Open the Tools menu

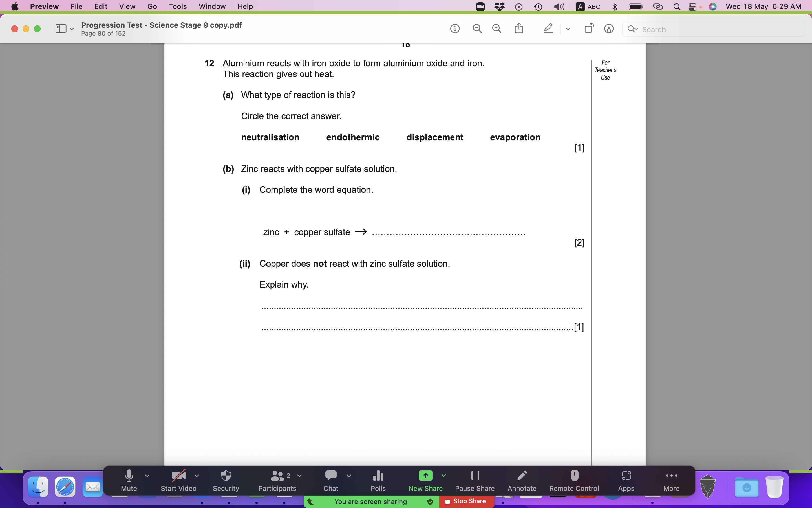coord(178,6)
